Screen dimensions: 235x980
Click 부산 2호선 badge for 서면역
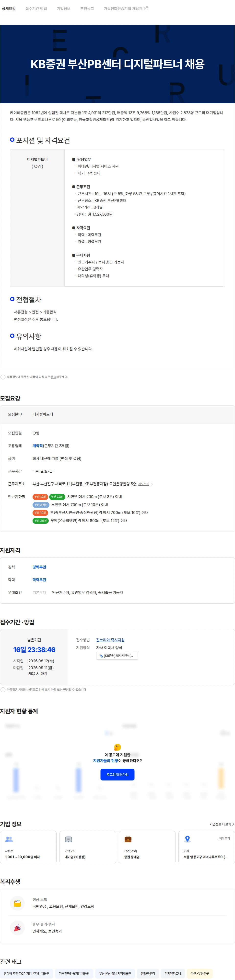tap(57, 497)
